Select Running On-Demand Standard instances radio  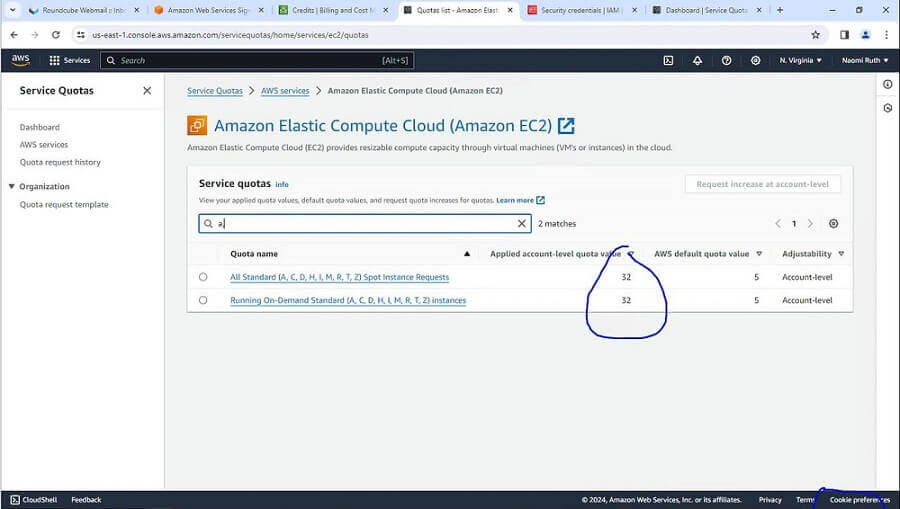pos(203,300)
